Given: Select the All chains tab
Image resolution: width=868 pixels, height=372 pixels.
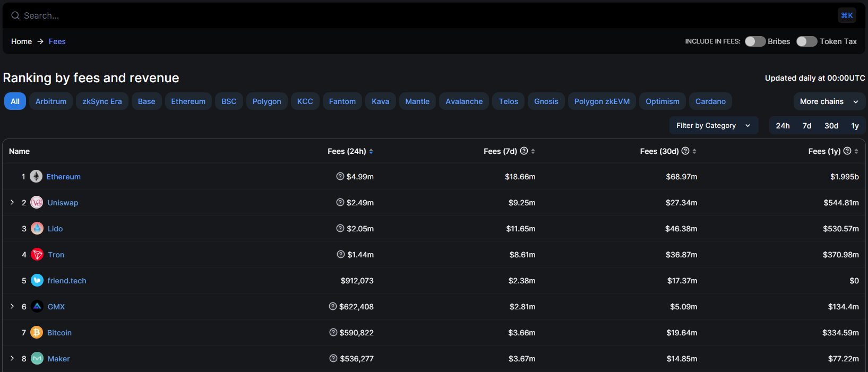Looking at the screenshot, I should [x=15, y=101].
